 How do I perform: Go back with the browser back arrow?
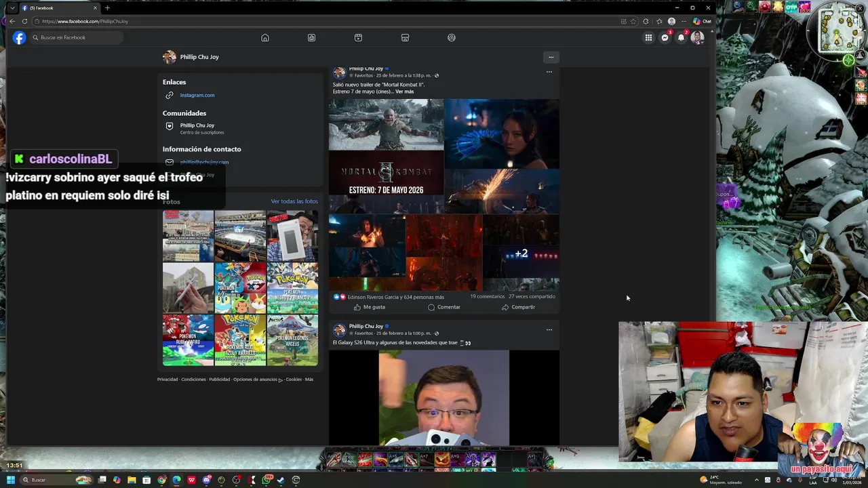coord(12,21)
